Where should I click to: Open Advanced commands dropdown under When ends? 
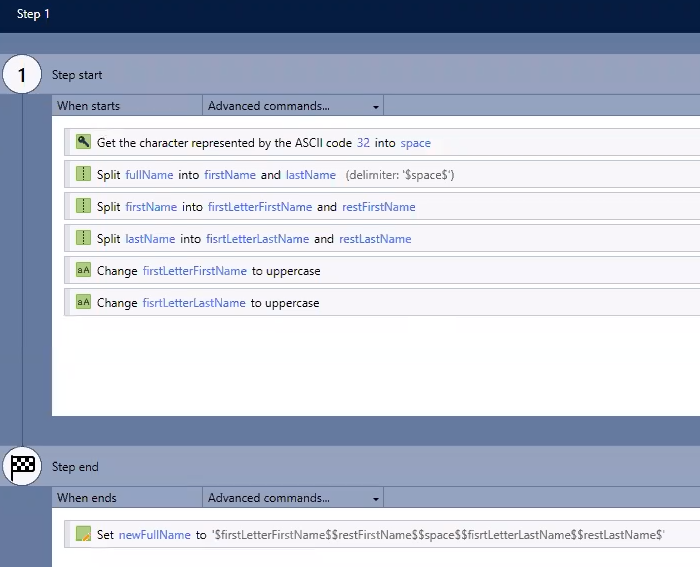coord(293,498)
